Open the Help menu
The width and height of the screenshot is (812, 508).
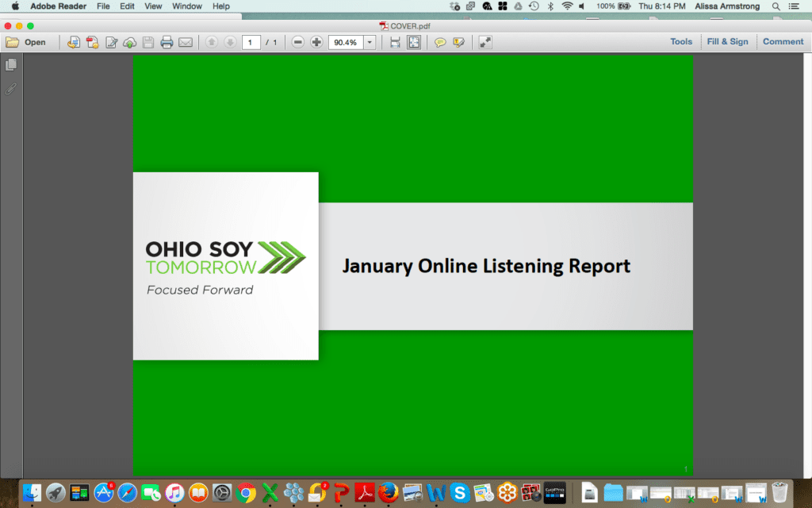[x=220, y=6]
